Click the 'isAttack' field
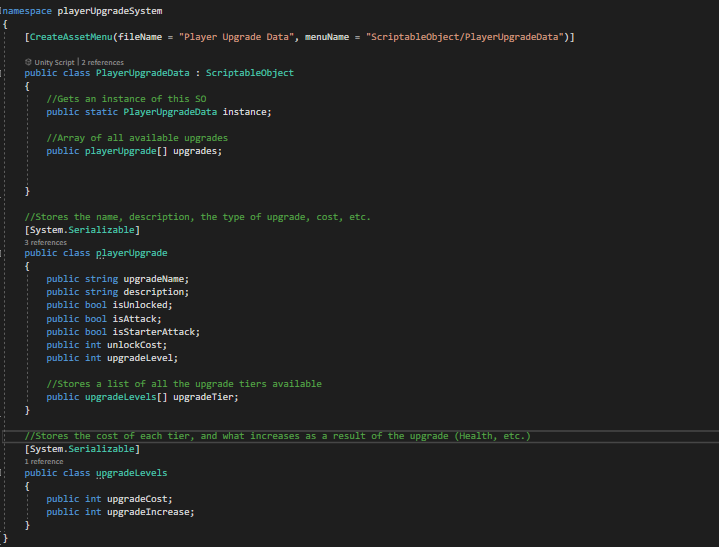This screenshot has width=719, height=547. [134, 319]
